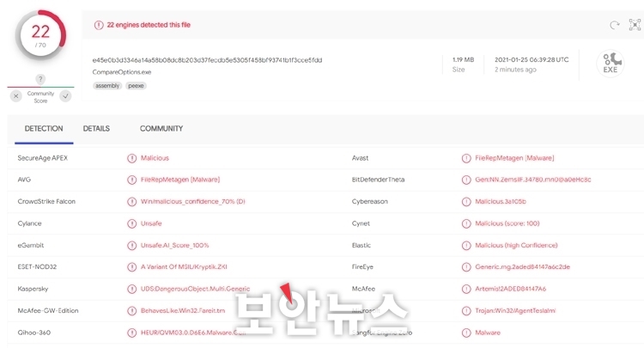Screen dimensions: 644x348
Task: Click the FireEye engine name
Action: click(362, 266)
